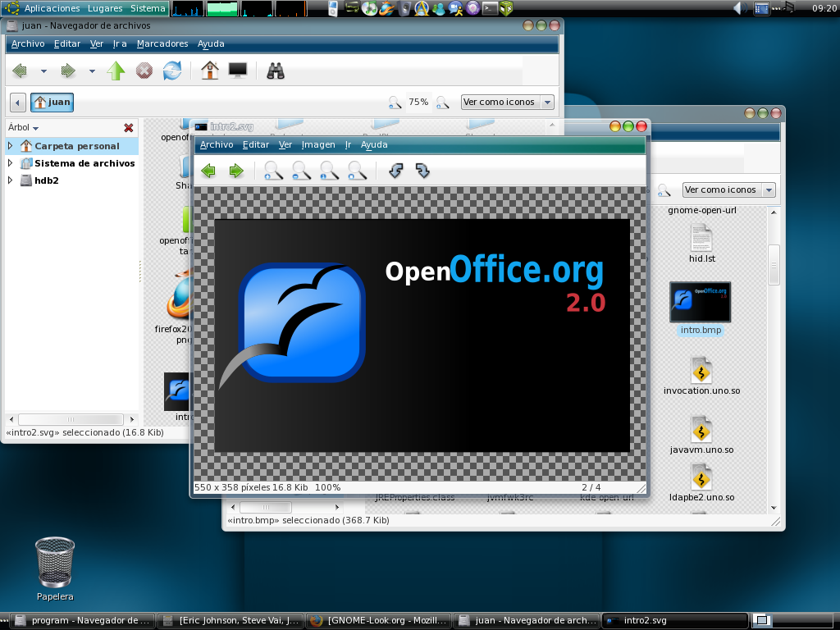The height and width of the screenshot is (630, 840).
Task: Go up one folder in juan browser
Action: tap(116, 71)
